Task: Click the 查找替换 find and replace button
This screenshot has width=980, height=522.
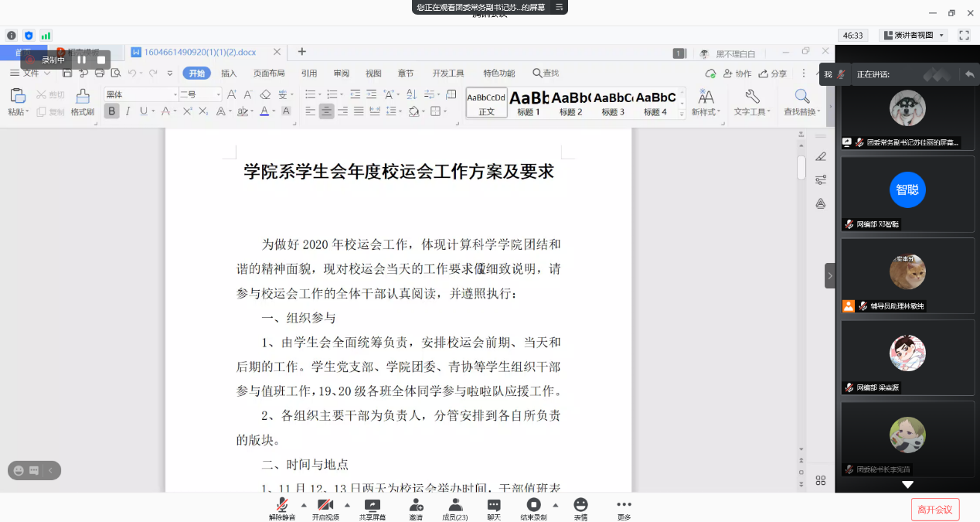Action: pyautogui.click(x=802, y=103)
